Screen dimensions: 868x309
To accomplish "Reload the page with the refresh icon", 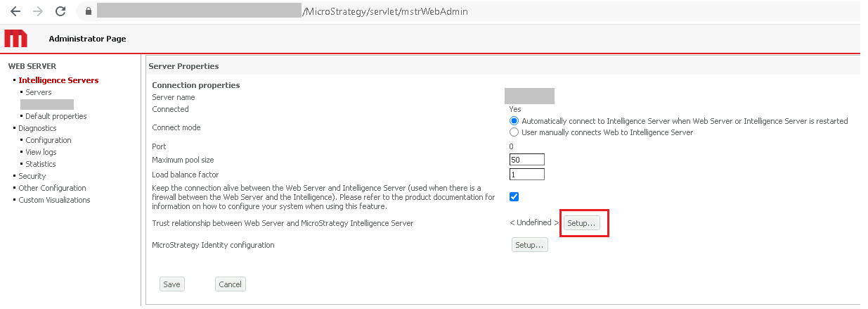I will (60, 11).
